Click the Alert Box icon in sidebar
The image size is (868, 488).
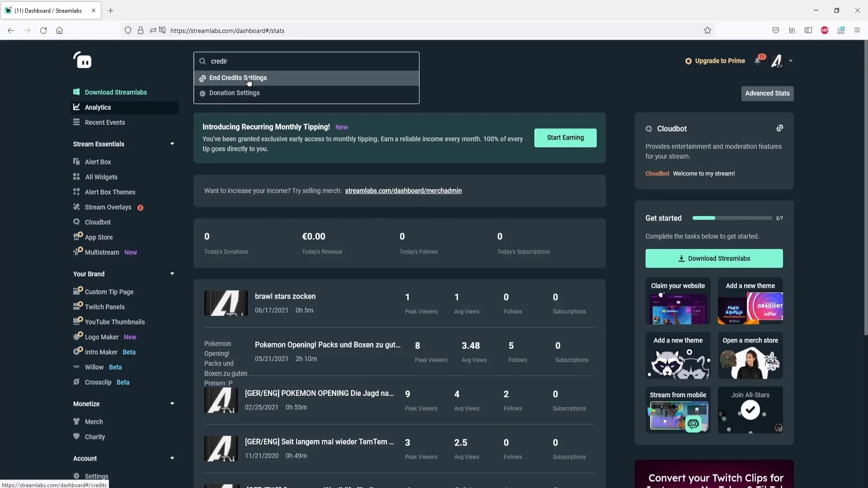coord(76,162)
